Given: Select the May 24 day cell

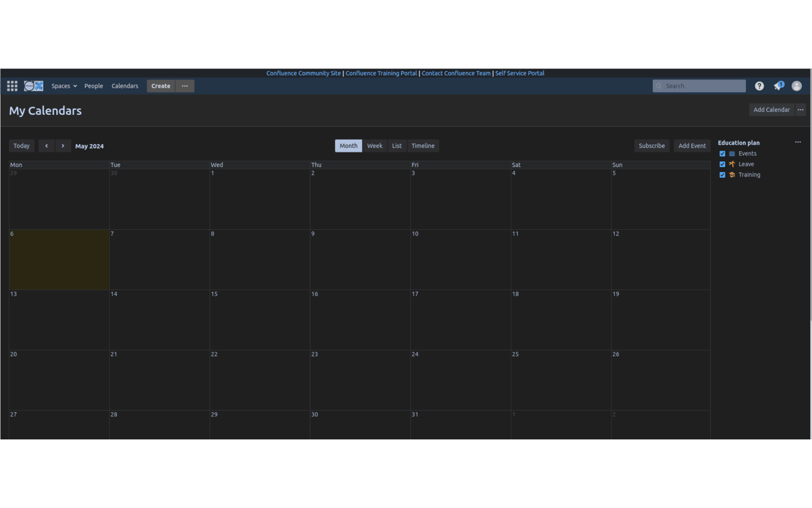Looking at the screenshot, I should coord(461,380).
